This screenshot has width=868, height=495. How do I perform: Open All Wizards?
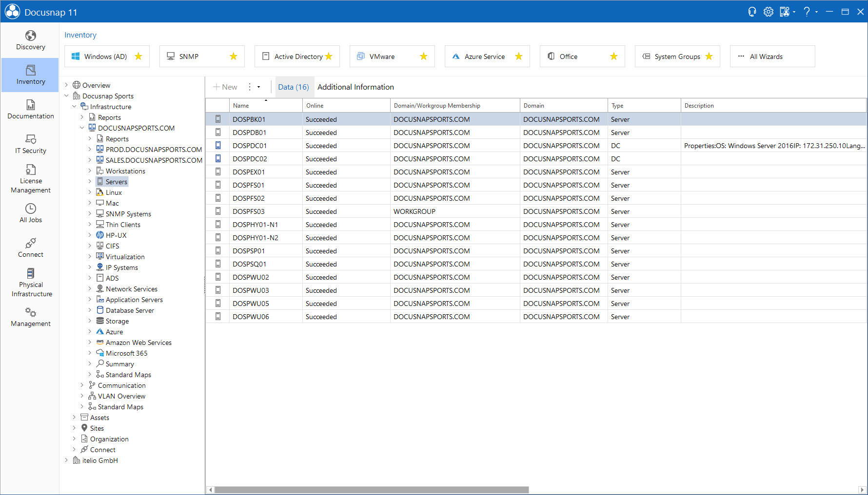coord(772,57)
